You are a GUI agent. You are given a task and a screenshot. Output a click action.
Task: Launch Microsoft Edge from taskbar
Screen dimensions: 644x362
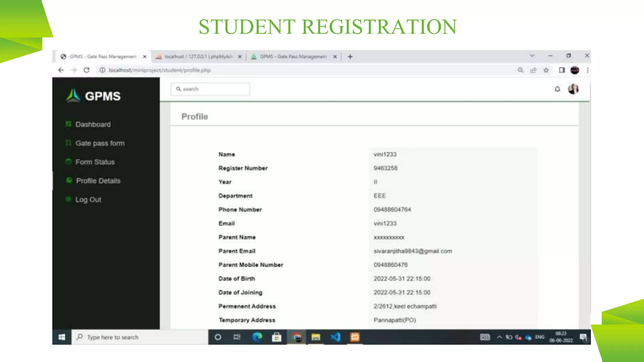(x=257, y=337)
